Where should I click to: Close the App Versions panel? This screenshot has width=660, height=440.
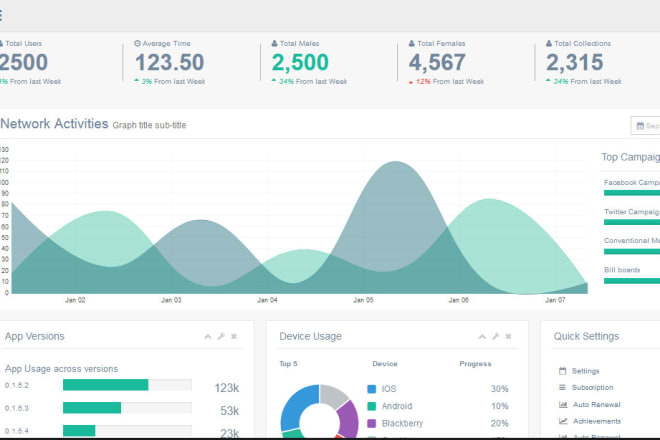click(x=234, y=336)
